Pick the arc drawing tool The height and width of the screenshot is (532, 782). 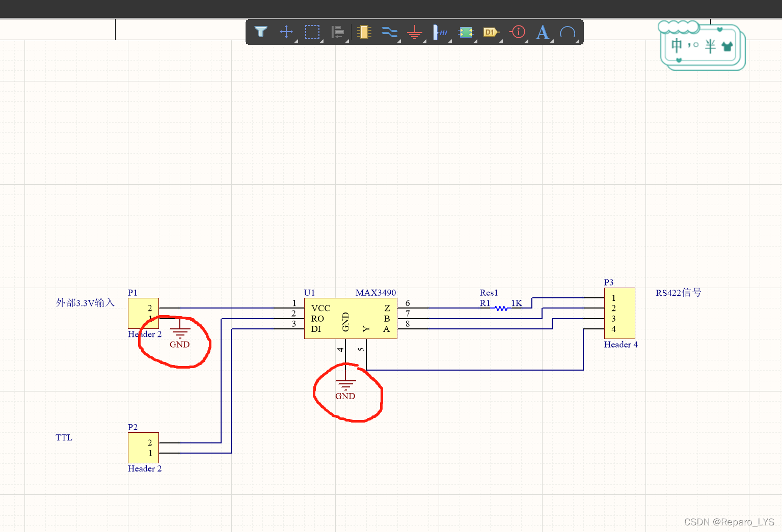click(568, 33)
